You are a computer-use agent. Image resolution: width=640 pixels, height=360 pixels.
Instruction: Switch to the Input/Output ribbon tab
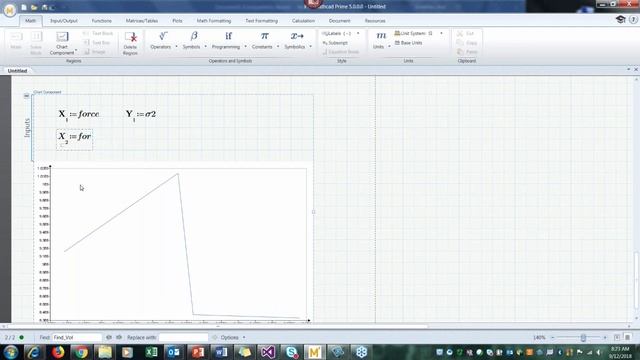pos(64,20)
